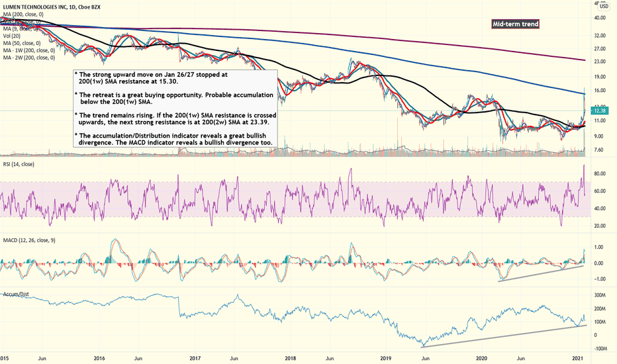617x364 pixels.
Task: Click the USD currency label
Action: [604, 7]
